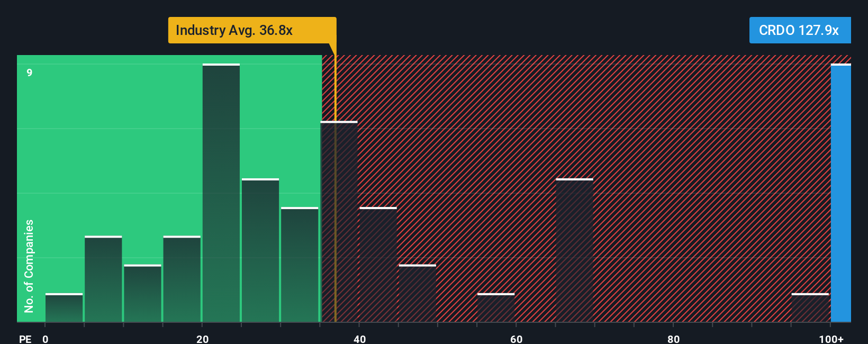The width and height of the screenshot is (868, 344).
Task: Click the Industry Avg. 36.8x label
Action: coord(252,30)
